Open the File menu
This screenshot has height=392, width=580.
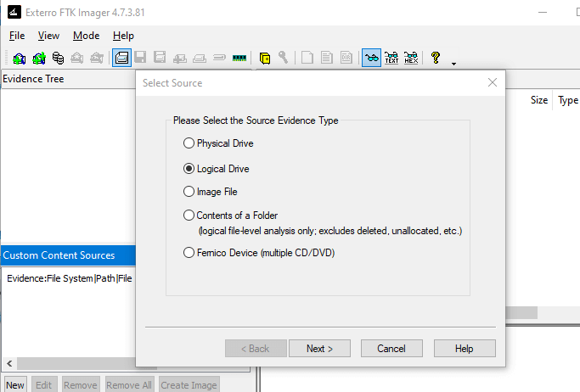[17, 36]
